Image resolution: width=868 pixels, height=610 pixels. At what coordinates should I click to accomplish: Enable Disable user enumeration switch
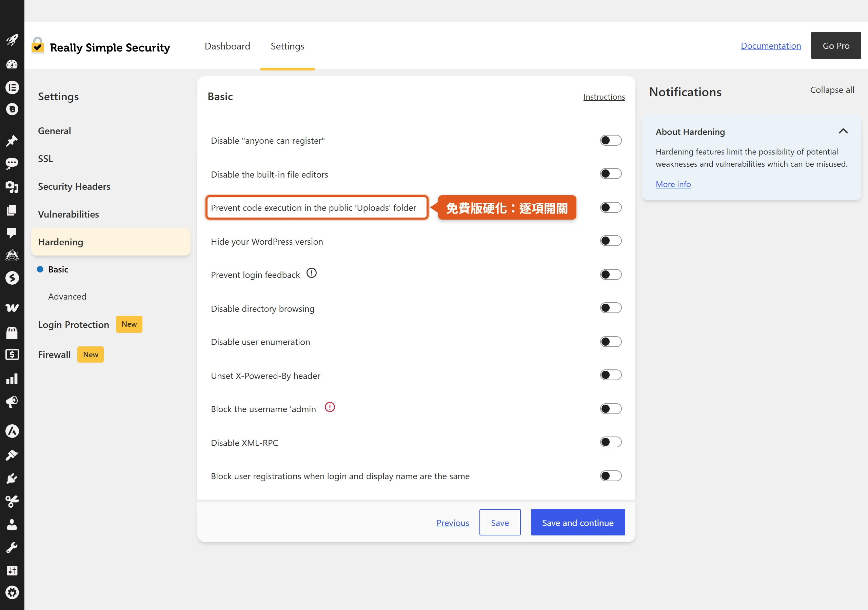(x=611, y=342)
